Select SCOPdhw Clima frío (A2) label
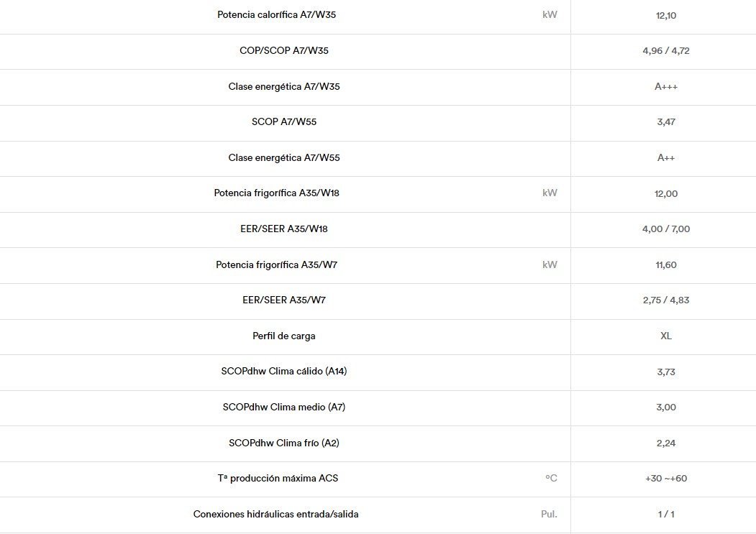Screen dimensions: 756x534 pos(284,443)
